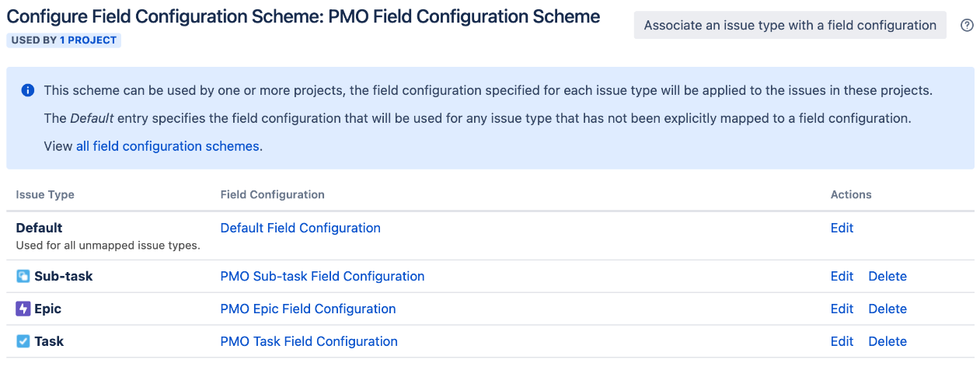Click the blue Task checkmark icon
This screenshot has width=980, height=370.
pos(23,341)
